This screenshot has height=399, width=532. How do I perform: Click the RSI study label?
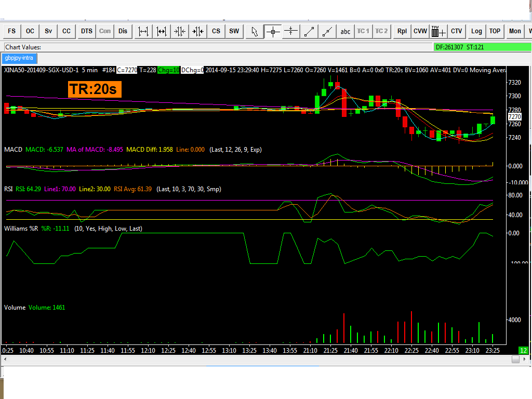click(x=8, y=189)
